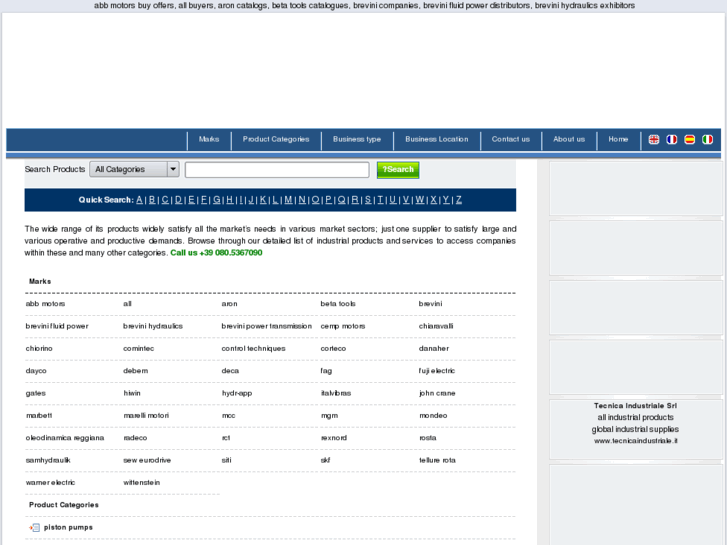
Task: Open brevini hydraulics link
Action: [153, 326]
